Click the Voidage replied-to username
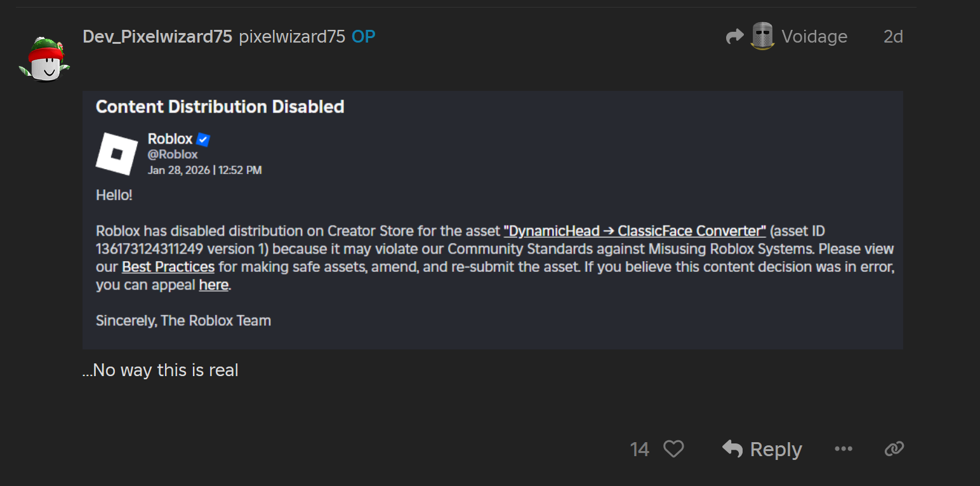Viewport: 980px width, 486px height. tap(814, 37)
